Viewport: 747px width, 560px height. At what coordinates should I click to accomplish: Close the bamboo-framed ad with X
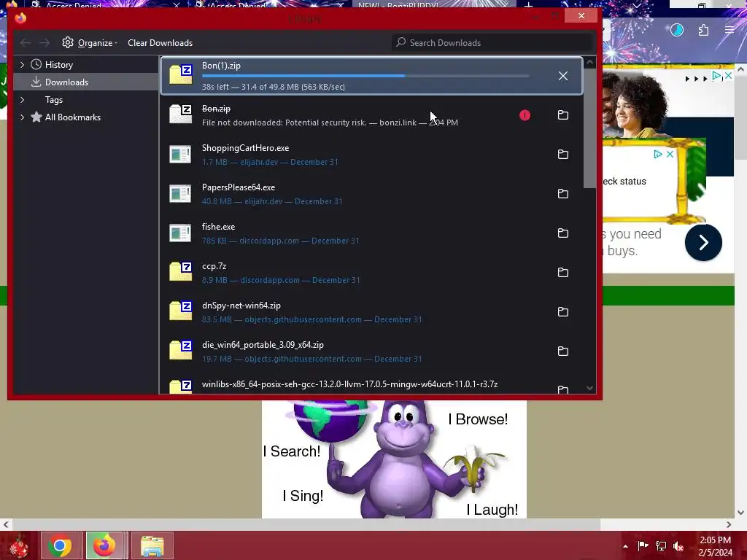(670, 155)
